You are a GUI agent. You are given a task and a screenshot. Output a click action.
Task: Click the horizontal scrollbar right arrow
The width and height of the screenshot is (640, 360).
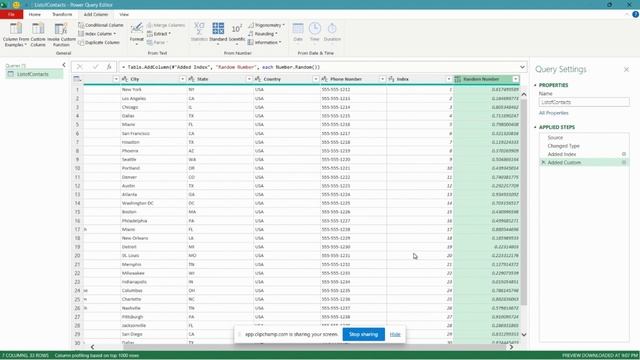(511, 347)
